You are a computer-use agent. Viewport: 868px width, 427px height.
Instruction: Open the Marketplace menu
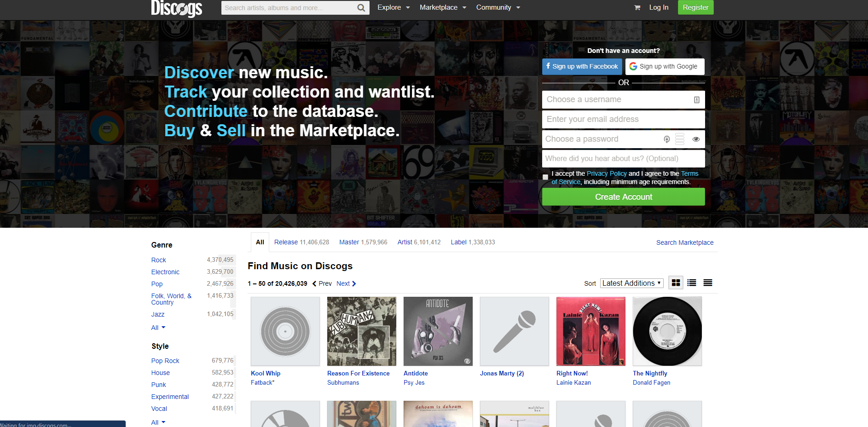coord(443,7)
